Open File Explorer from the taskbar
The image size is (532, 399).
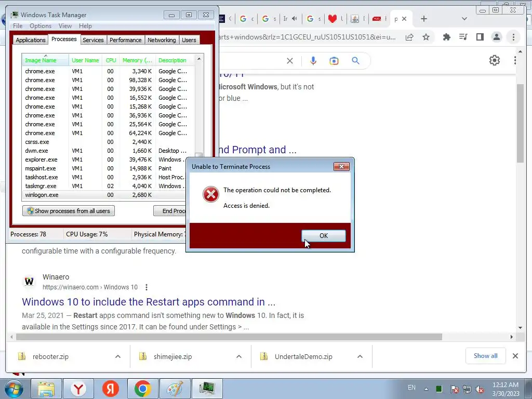(46, 389)
